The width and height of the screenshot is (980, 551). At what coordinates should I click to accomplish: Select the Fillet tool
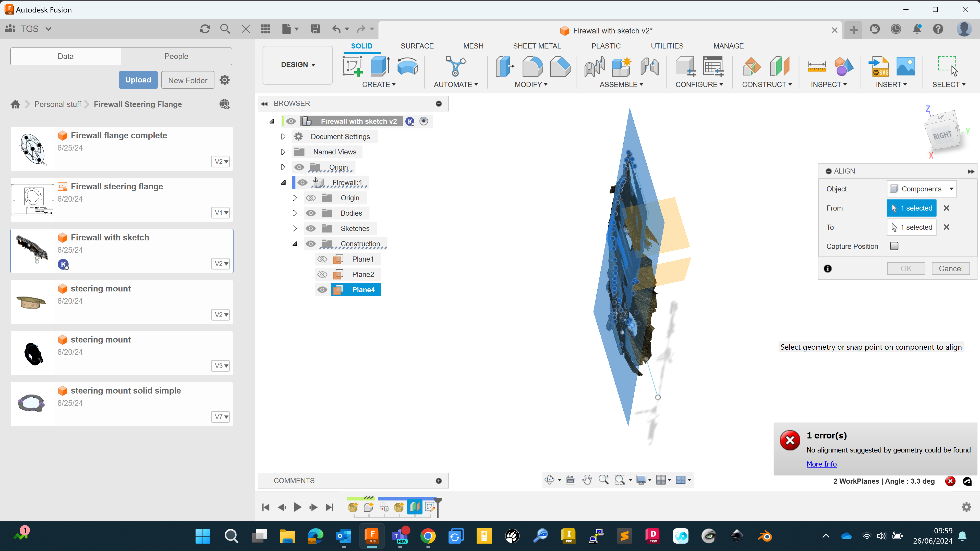pyautogui.click(x=532, y=67)
